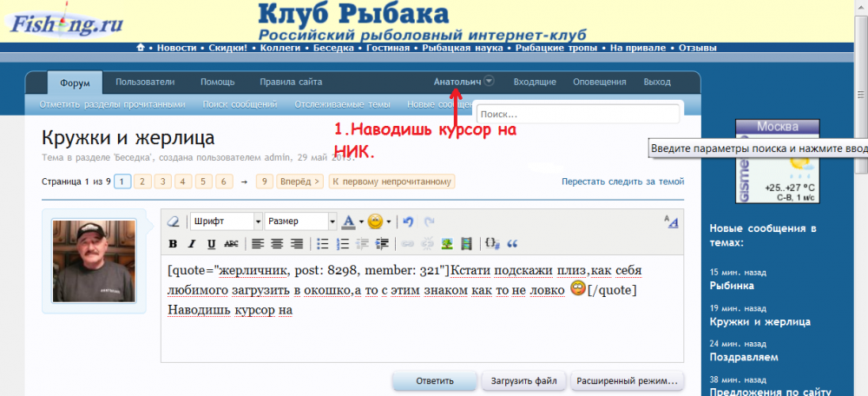Click the Поиск search input field
This screenshot has width=868, height=396.
click(577, 114)
